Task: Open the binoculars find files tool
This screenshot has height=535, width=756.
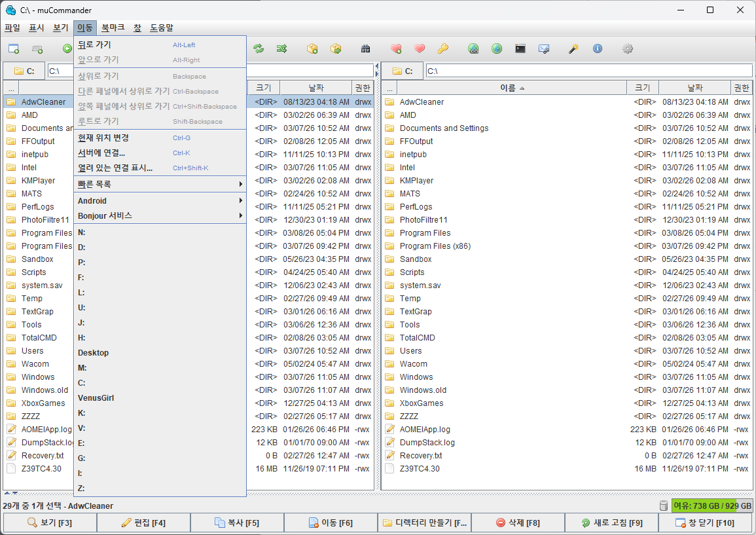Action: click(365, 48)
